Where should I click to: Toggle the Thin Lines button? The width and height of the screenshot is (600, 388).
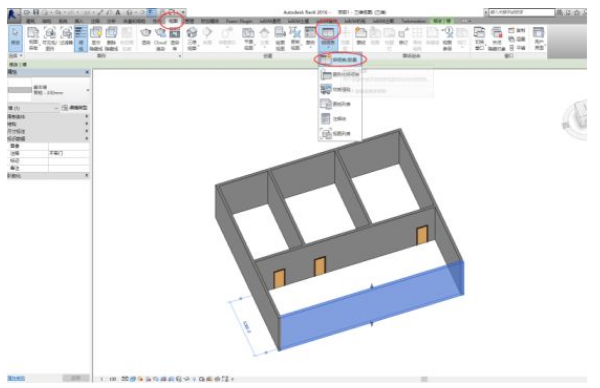[x=81, y=39]
